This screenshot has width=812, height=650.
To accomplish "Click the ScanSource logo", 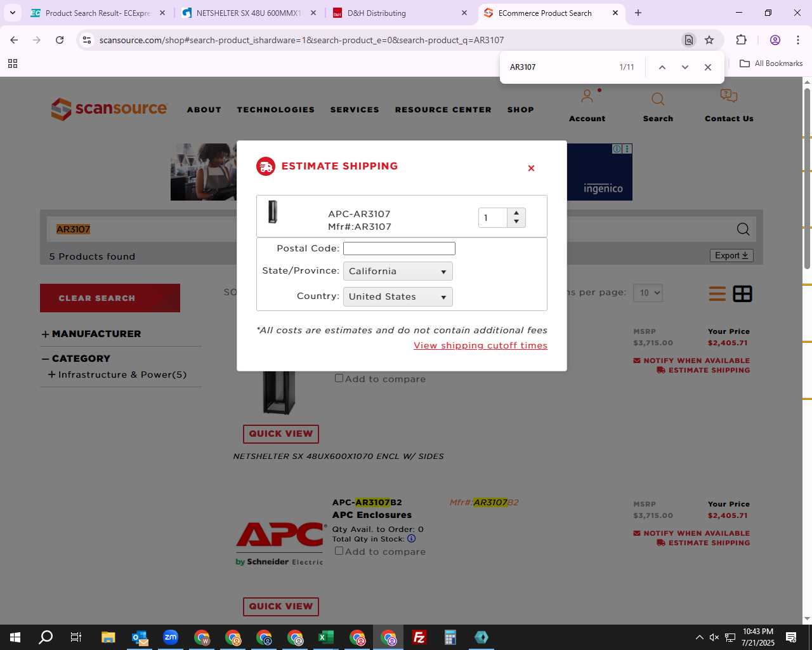I will [109, 109].
